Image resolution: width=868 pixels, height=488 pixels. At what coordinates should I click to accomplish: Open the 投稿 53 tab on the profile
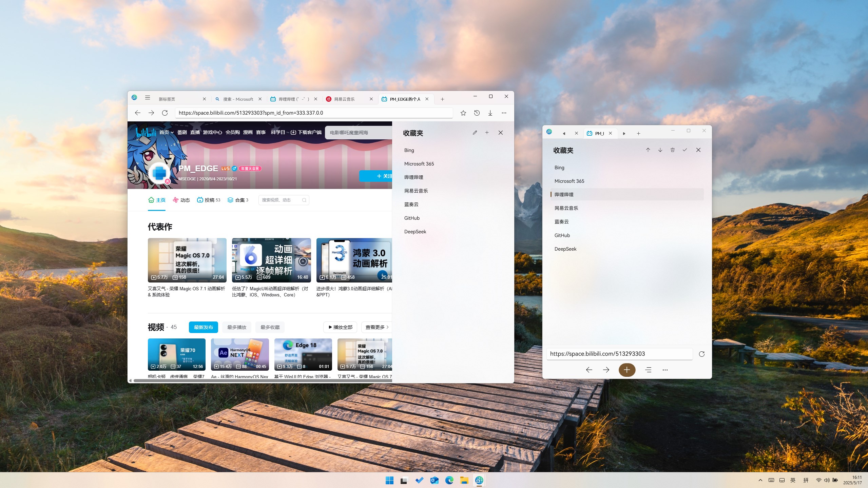(209, 200)
